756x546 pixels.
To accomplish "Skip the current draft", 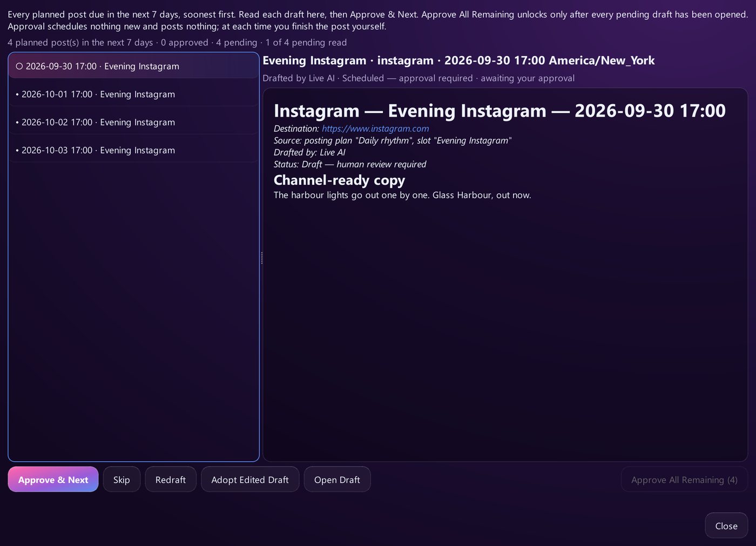I will click(x=122, y=480).
